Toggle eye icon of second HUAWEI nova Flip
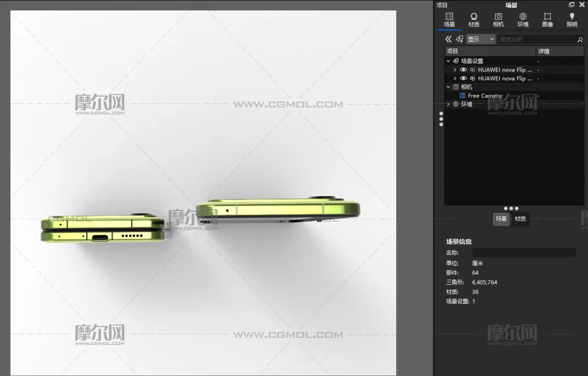Screen dimensions: 588x376 coord(463,79)
